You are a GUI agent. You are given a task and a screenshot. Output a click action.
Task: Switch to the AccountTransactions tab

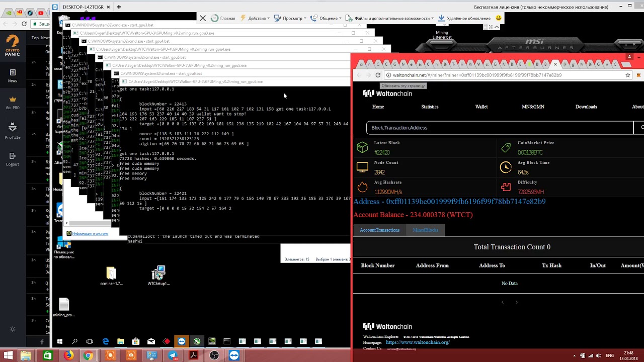379,230
